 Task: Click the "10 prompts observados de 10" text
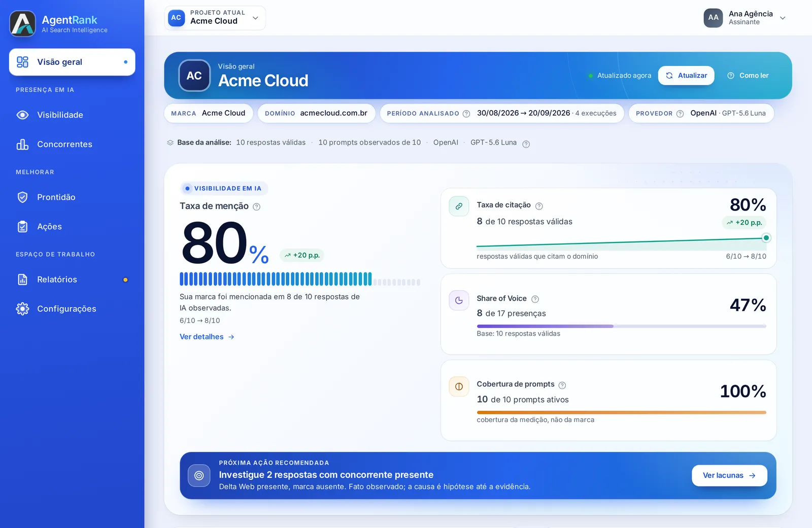(x=369, y=143)
